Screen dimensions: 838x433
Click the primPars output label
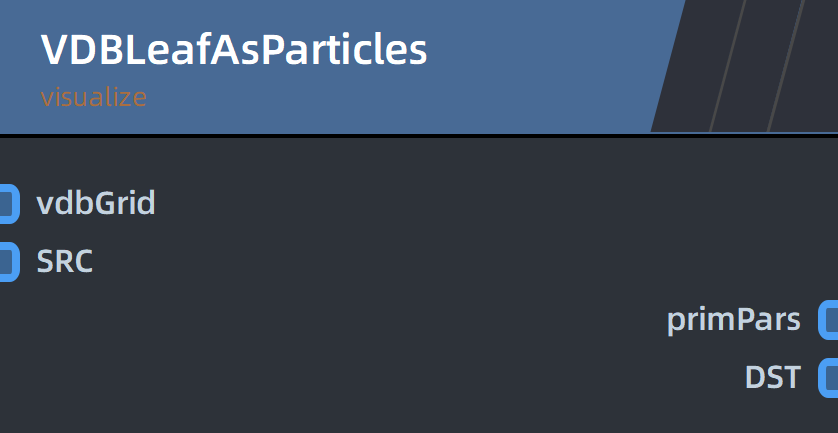(x=734, y=320)
